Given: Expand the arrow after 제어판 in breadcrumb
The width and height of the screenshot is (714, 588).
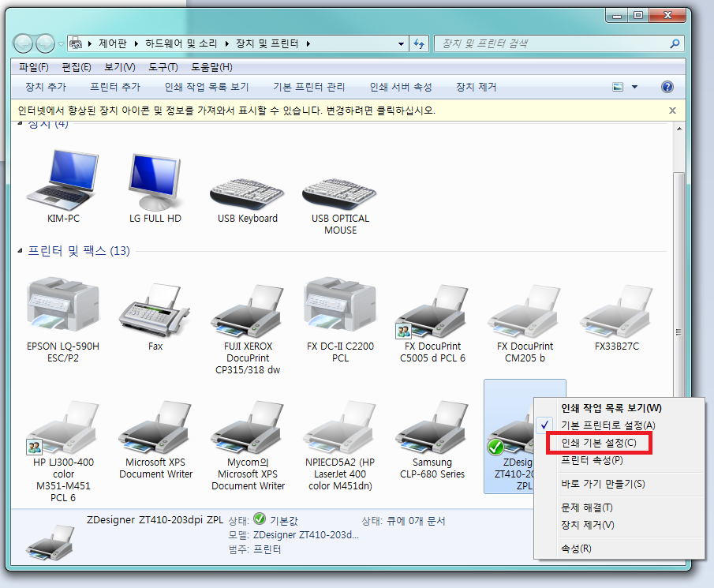Looking at the screenshot, I should [x=136, y=43].
